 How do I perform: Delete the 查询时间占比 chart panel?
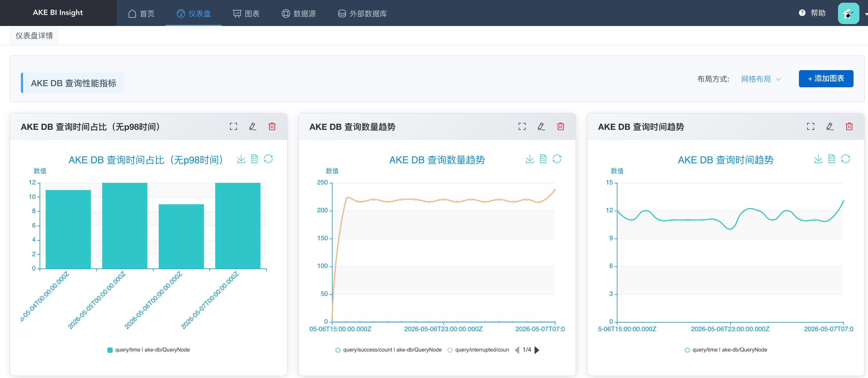[272, 126]
